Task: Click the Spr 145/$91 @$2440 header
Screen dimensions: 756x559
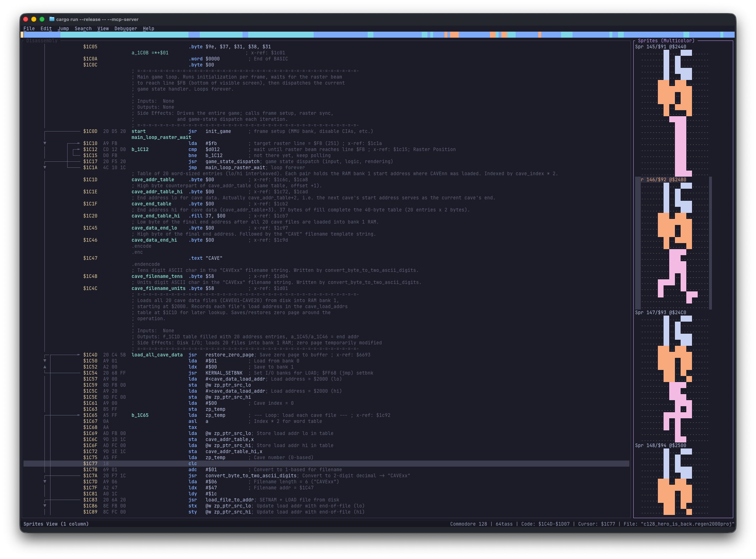Action: (x=660, y=47)
